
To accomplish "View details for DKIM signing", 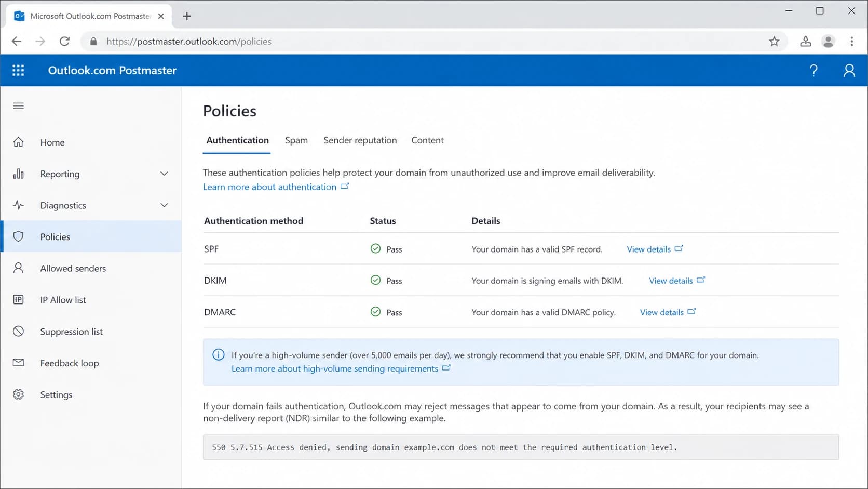I will (x=671, y=281).
